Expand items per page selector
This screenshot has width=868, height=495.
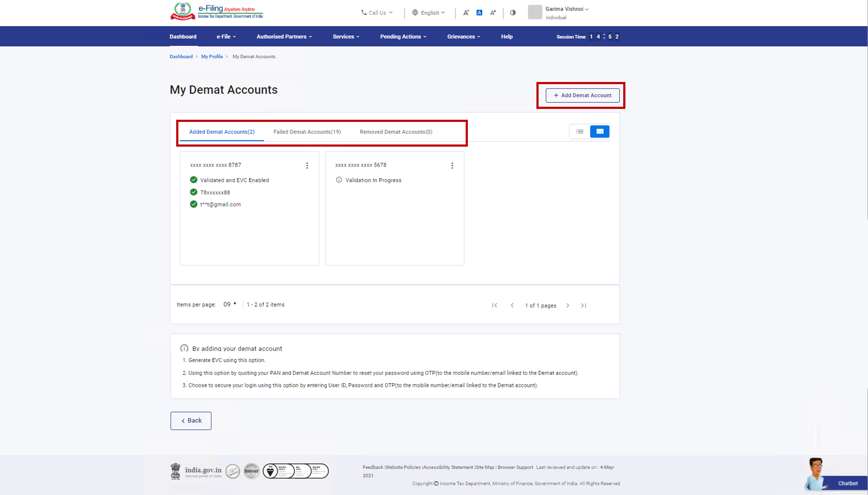[x=230, y=305]
